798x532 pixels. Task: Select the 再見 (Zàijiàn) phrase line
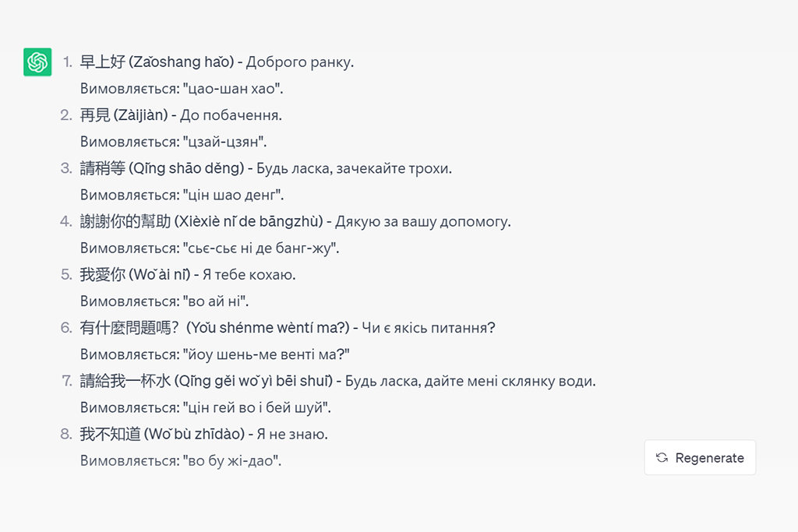click(124, 115)
